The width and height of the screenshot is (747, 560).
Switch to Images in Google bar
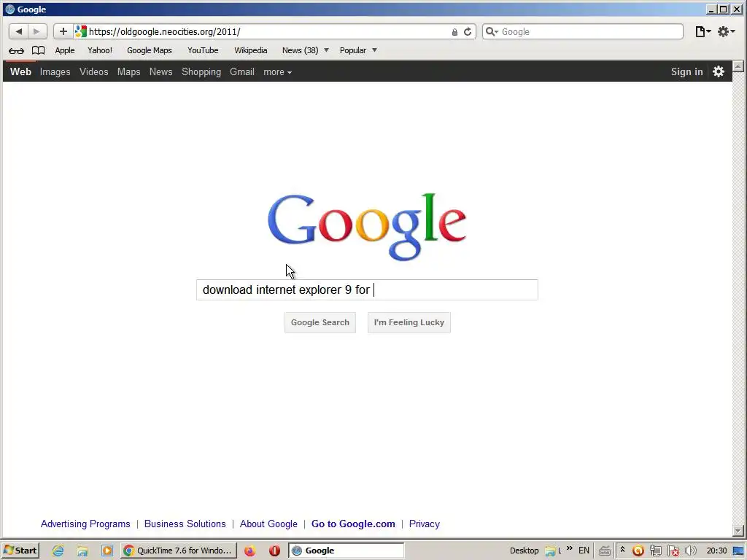55,72
